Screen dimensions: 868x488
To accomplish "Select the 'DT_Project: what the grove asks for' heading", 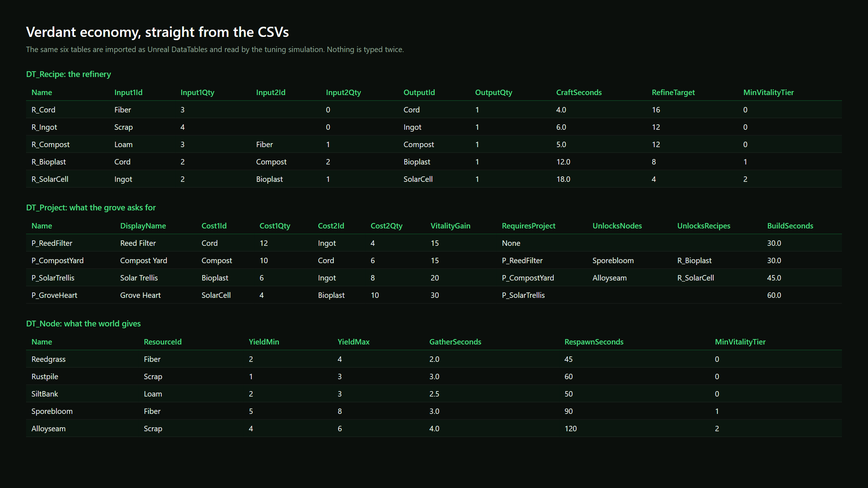I will pos(91,207).
